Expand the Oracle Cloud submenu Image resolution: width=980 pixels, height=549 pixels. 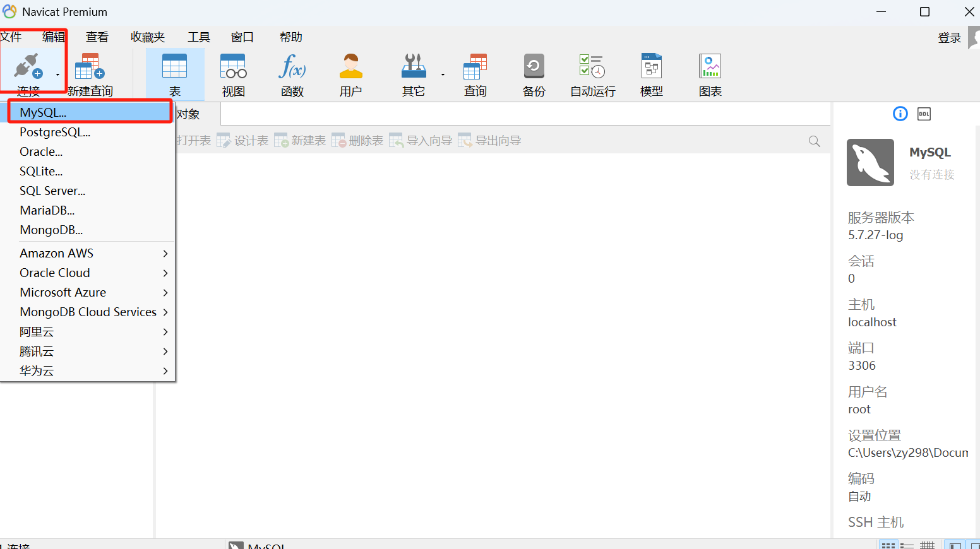88,273
